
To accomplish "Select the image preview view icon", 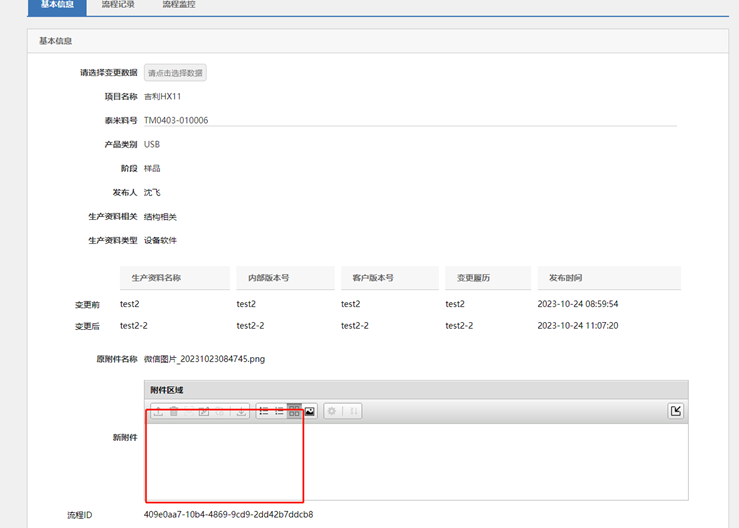I will tap(310, 412).
